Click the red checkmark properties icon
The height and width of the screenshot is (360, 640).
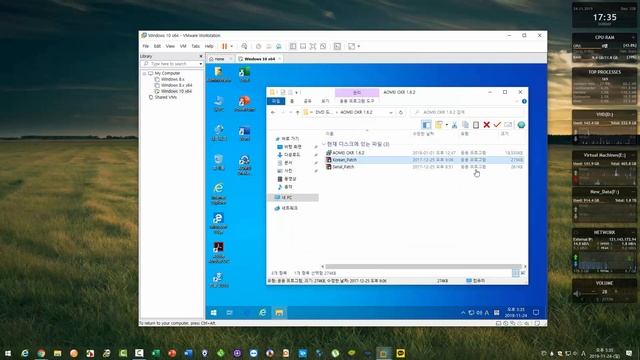coord(497,125)
